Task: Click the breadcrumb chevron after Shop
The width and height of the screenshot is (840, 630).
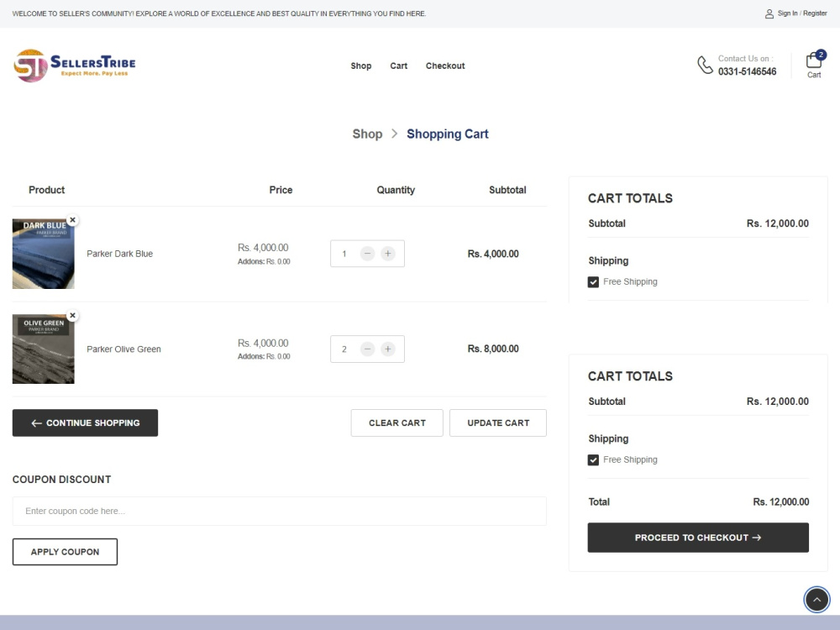Action: click(394, 134)
